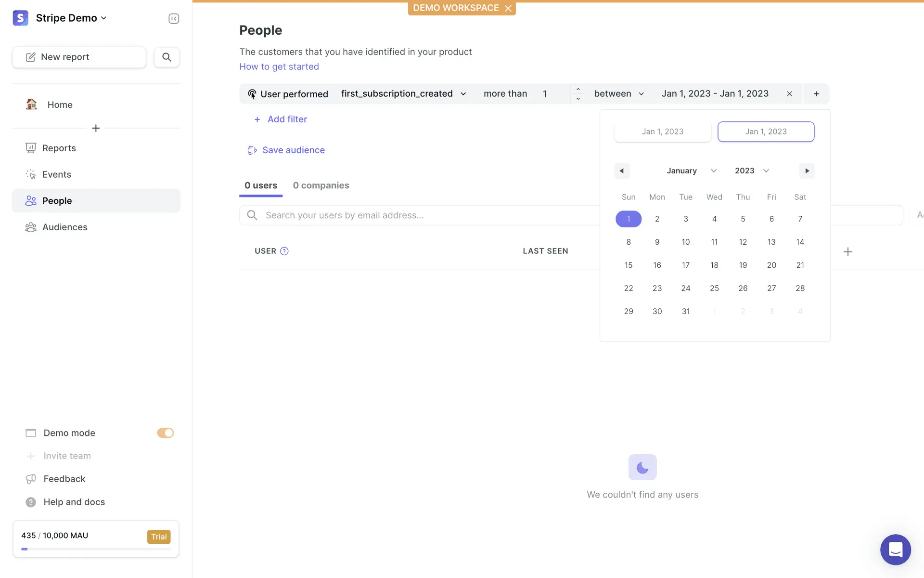The height and width of the screenshot is (578, 924).
Task: Go to previous month in calendar
Action: click(621, 171)
